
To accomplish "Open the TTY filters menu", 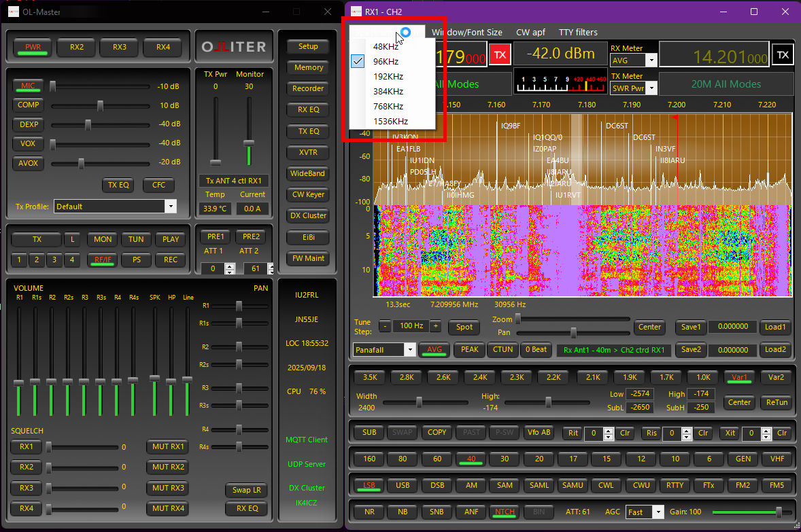I will 579,32.
